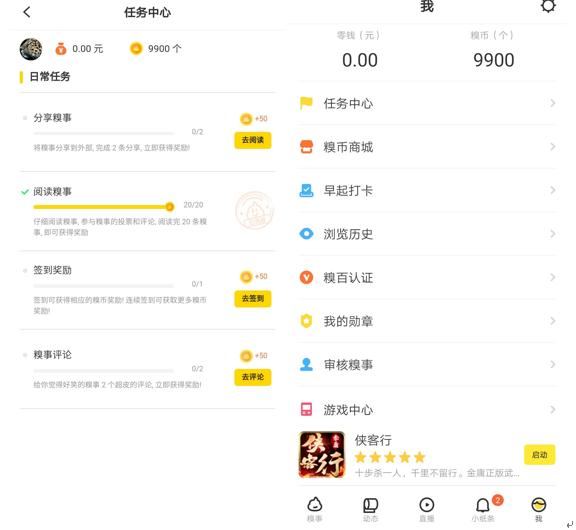Click the 0.00 零钱 balance value
This screenshot has width=576, height=530.
click(360, 60)
